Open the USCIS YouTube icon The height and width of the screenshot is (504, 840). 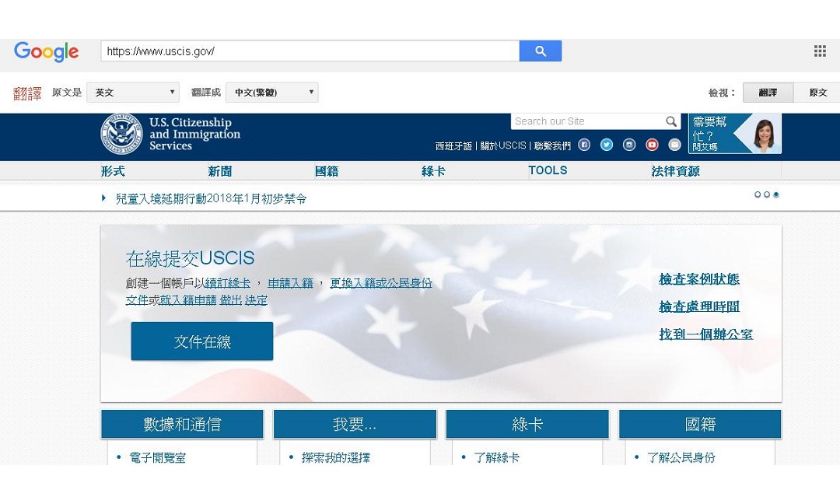652,145
